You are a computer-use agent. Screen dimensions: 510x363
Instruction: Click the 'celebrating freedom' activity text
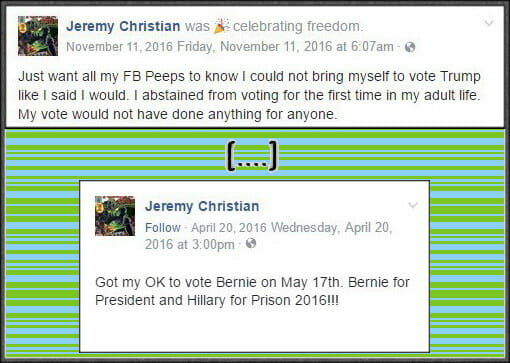[298, 26]
